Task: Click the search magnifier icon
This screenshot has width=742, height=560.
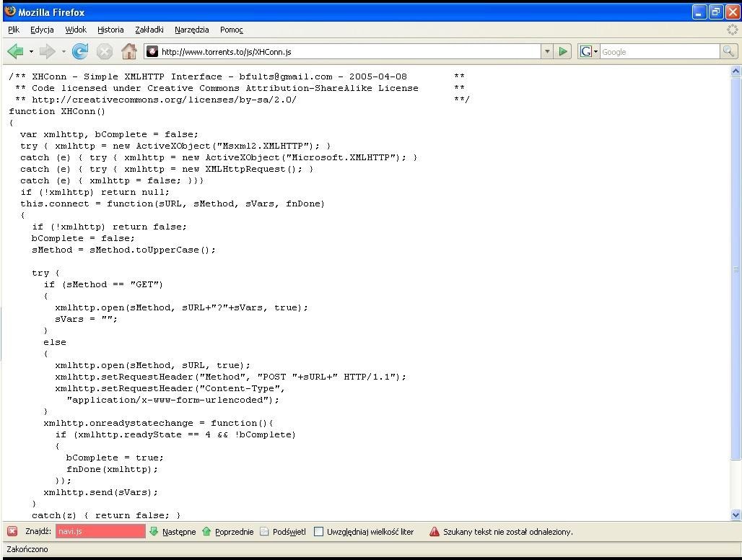Action: [729, 51]
